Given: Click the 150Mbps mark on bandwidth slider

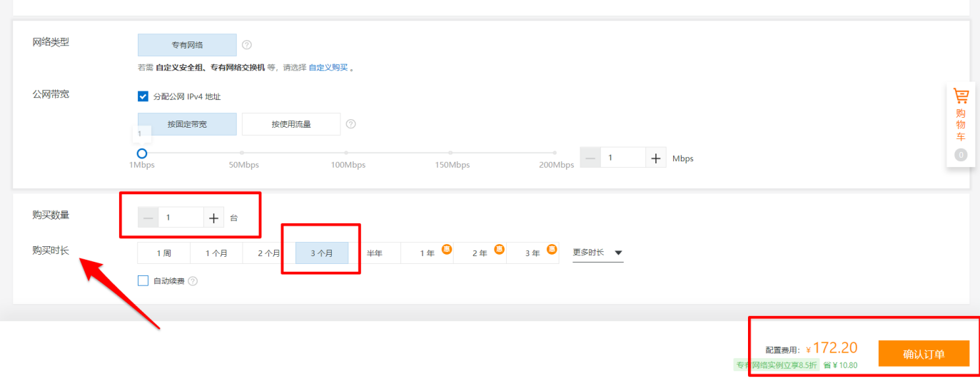Looking at the screenshot, I should pyautogui.click(x=451, y=153).
